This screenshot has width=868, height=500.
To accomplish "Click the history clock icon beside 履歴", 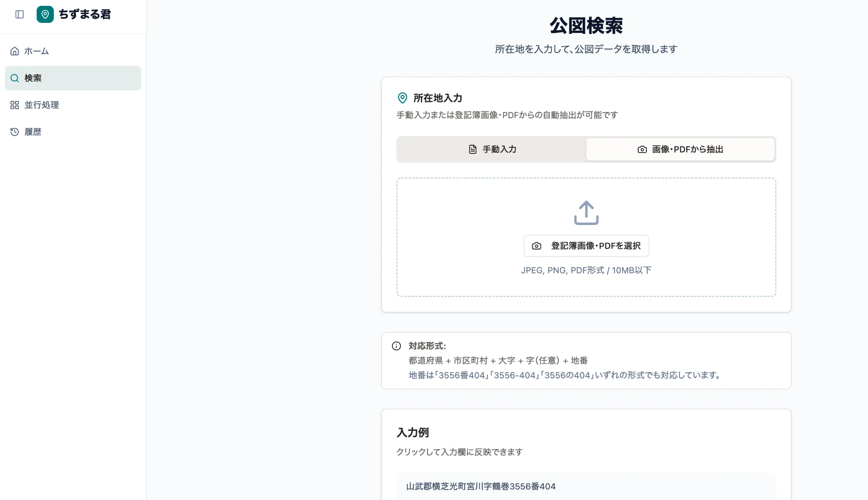I will point(15,132).
